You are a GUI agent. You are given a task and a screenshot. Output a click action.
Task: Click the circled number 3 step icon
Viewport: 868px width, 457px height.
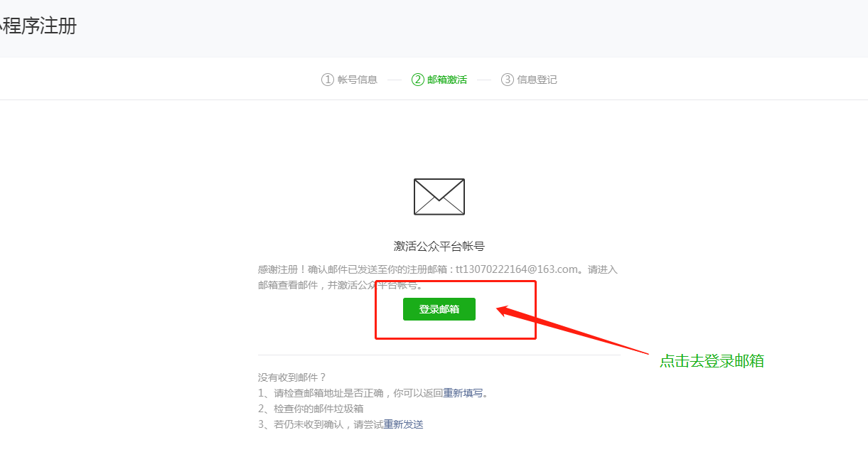point(507,80)
